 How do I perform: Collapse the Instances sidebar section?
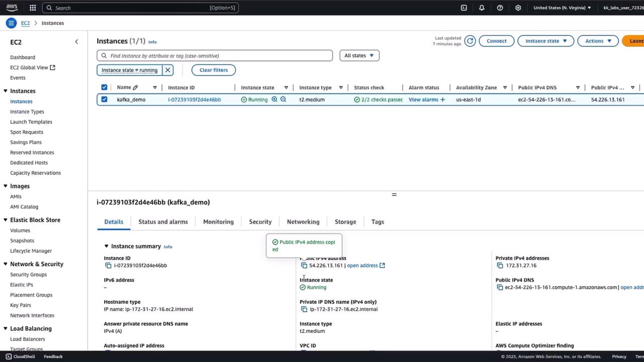[x=5, y=91]
